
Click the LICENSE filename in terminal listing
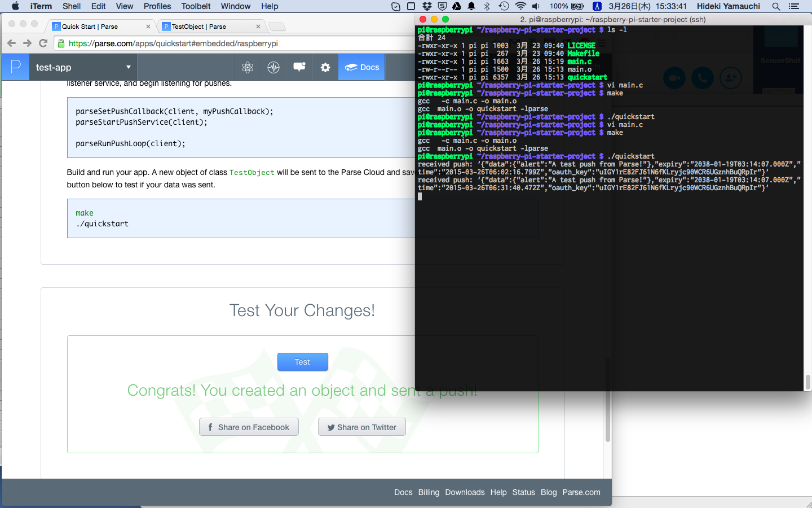[x=581, y=46]
